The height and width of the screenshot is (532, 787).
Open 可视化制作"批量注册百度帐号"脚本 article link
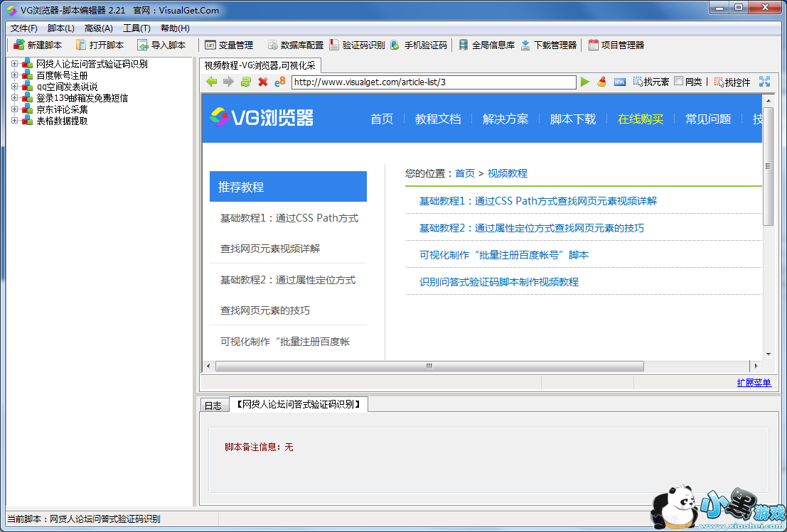(x=504, y=255)
